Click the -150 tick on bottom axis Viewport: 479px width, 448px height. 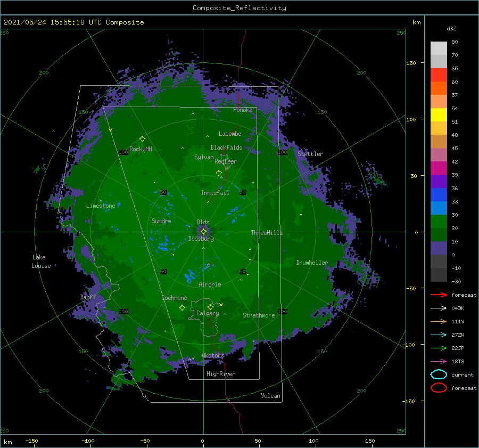click(x=31, y=441)
